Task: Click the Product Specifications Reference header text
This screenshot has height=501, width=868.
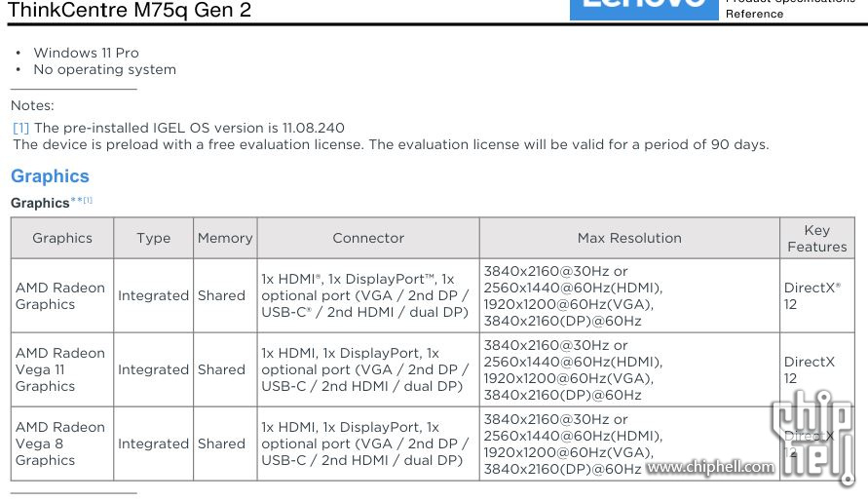Action: pos(790,10)
